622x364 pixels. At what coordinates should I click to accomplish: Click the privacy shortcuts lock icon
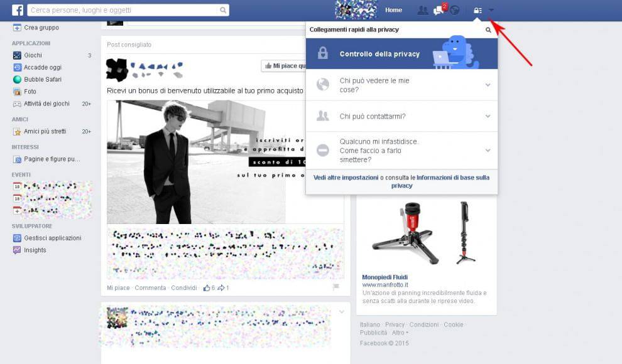coord(478,10)
